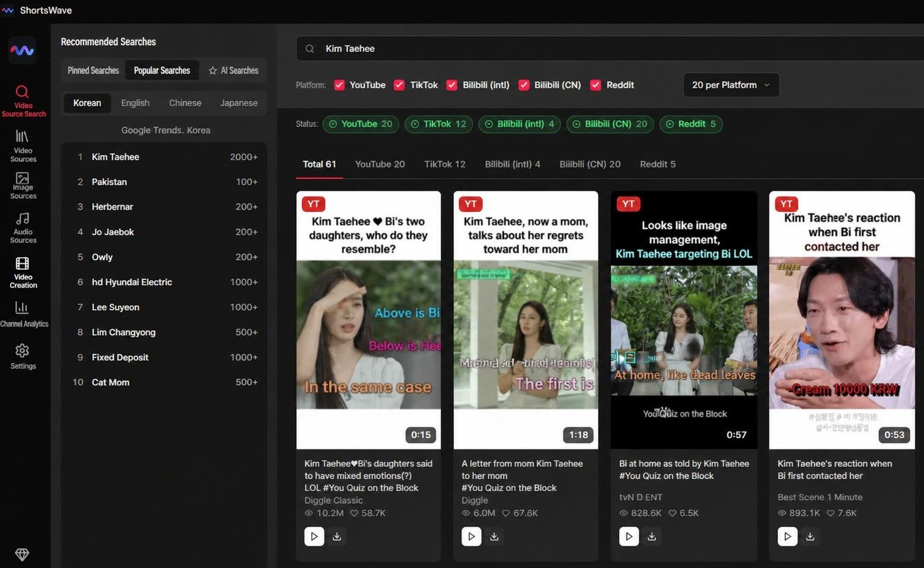Switch to the Popular Searches tab
Screen dimensions: 924x568
pos(162,71)
